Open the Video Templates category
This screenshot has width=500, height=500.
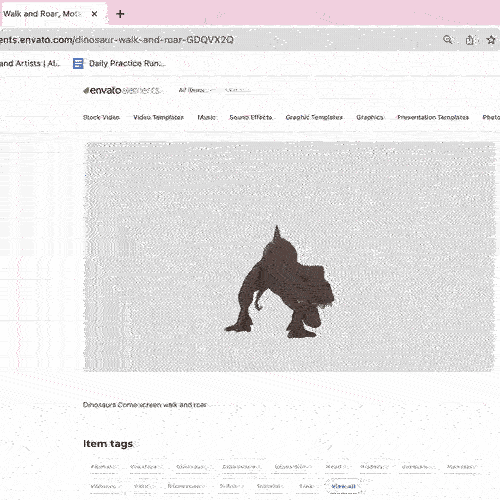coord(158,117)
